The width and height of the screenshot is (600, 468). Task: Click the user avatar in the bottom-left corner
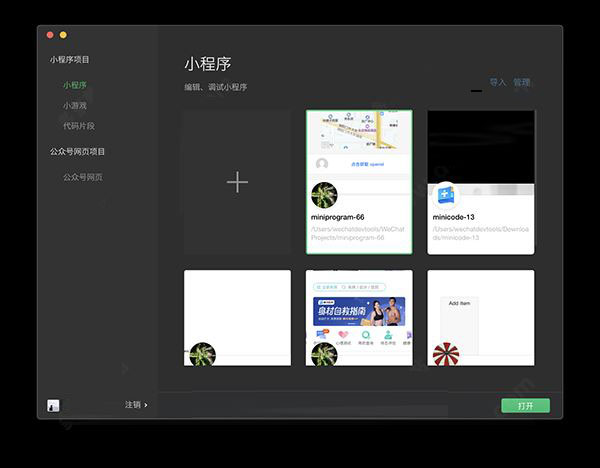point(53,405)
